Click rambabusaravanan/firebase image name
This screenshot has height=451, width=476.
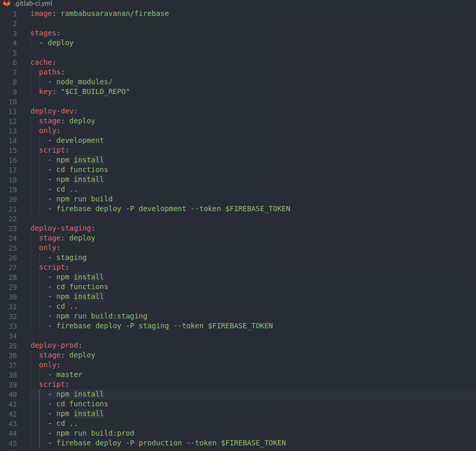114,13
